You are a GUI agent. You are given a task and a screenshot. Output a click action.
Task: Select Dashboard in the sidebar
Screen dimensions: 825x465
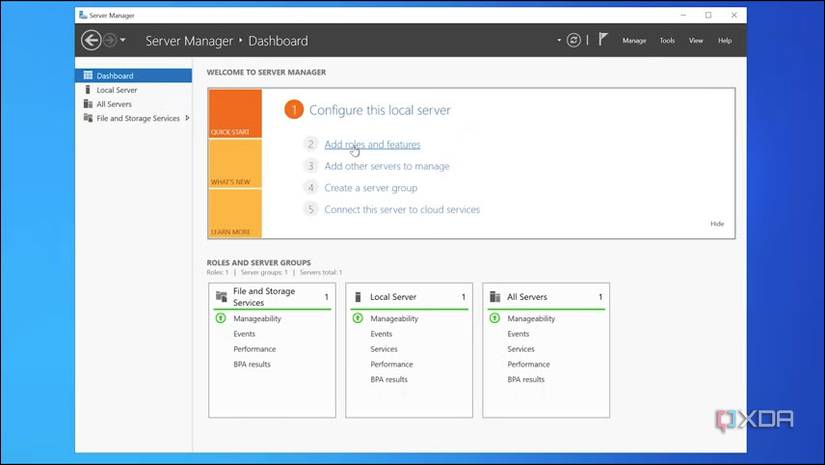point(134,76)
